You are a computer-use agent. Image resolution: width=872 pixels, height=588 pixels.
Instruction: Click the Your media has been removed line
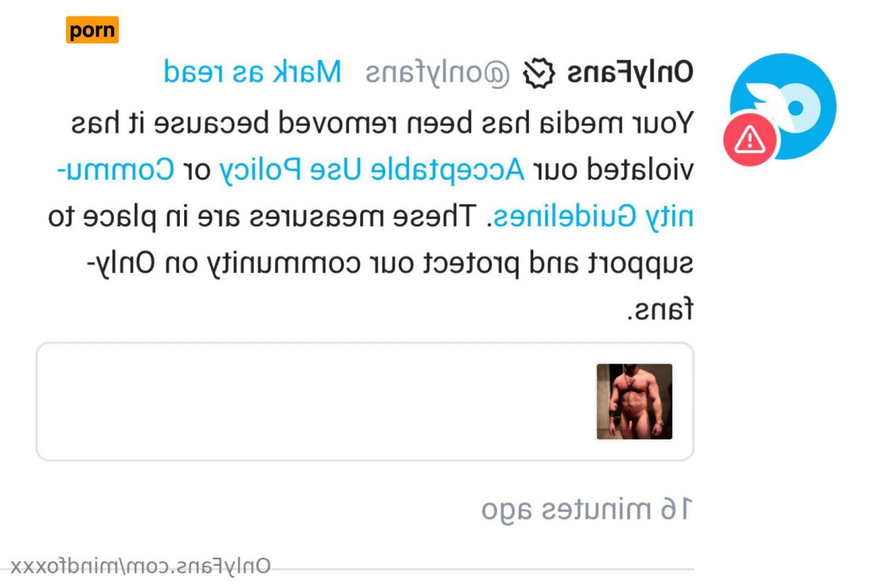tap(382, 123)
